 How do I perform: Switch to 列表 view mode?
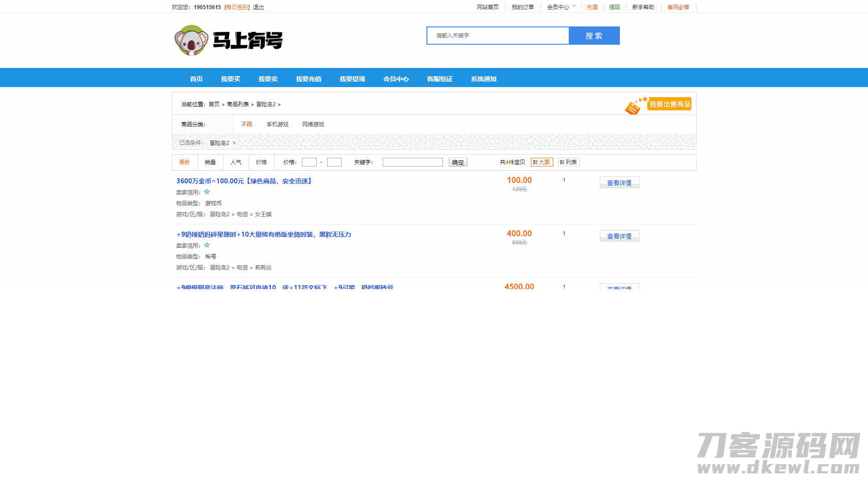pyautogui.click(x=569, y=162)
